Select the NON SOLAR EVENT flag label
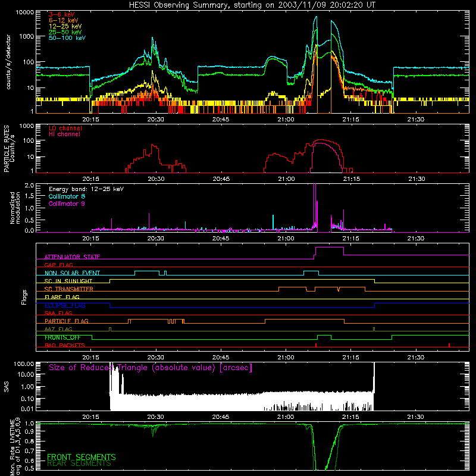Image resolution: width=476 pixels, height=476 pixels. pyautogui.click(x=72, y=273)
